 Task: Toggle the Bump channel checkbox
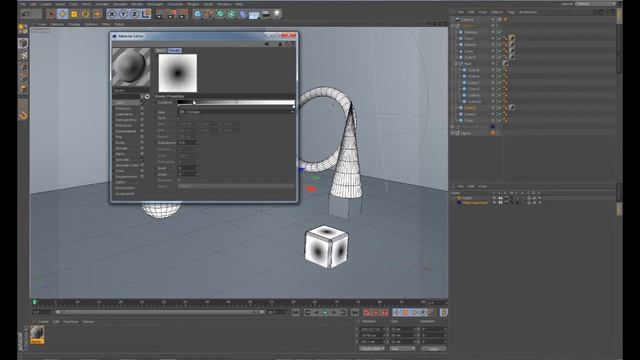142,143
